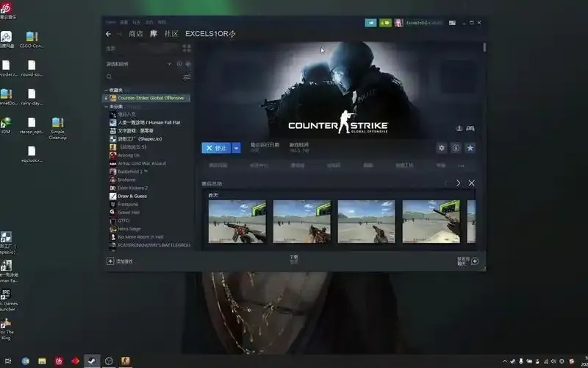The height and width of the screenshot is (368, 588).
Task: Click the grid view icon beside 主页
Action: pos(187,48)
